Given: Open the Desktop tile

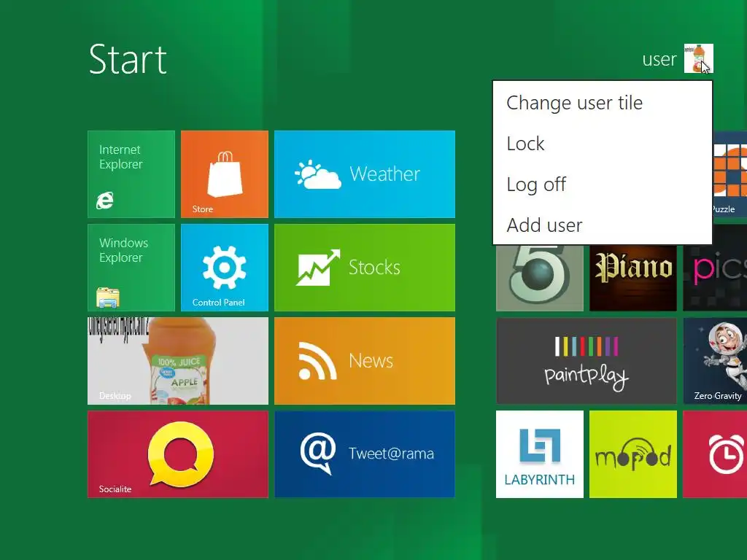Looking at the screenshot, I should coord(178,361).
